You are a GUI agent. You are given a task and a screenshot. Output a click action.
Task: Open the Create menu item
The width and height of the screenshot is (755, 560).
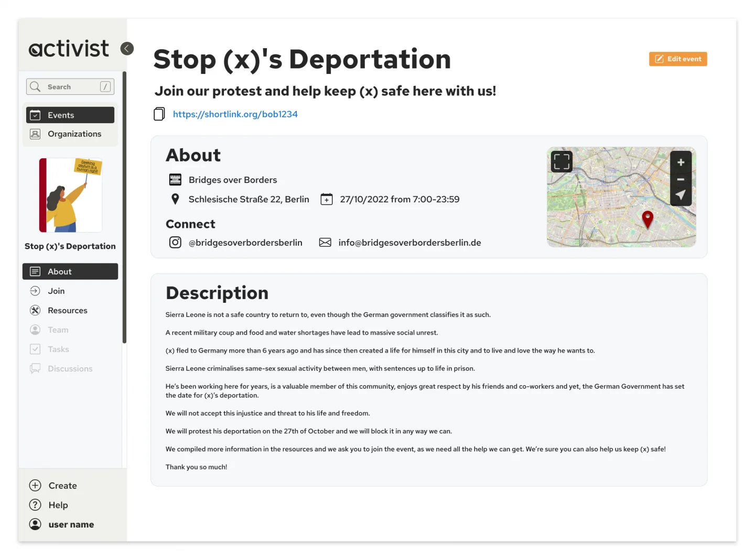[62, 486]
